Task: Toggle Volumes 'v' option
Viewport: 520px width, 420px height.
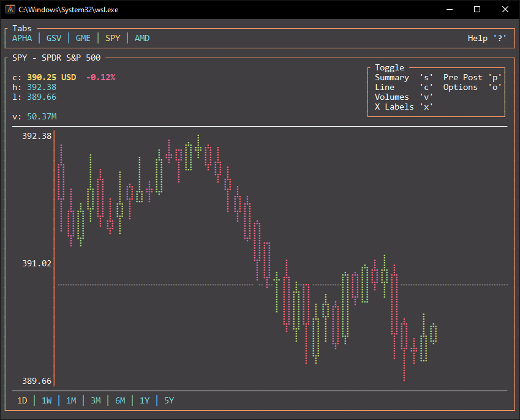Action: coord(404,97)
